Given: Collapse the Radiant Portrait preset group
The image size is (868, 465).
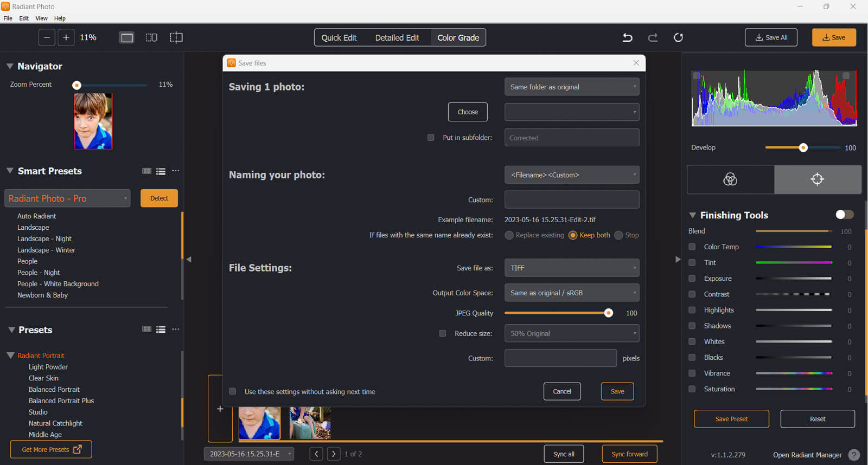Looking at the screenshot, I should [10, 356].
